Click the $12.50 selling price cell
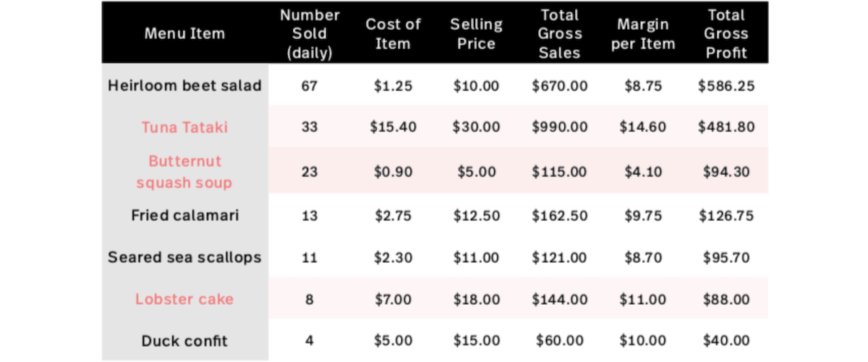 [476, 215]
